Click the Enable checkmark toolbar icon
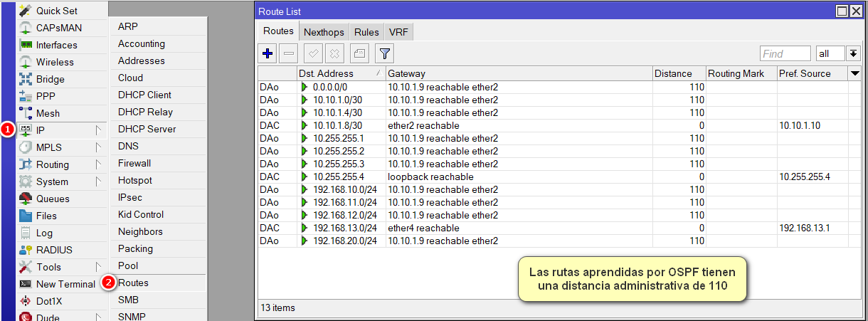The image size is (868, 321). (x=313, y=53)
